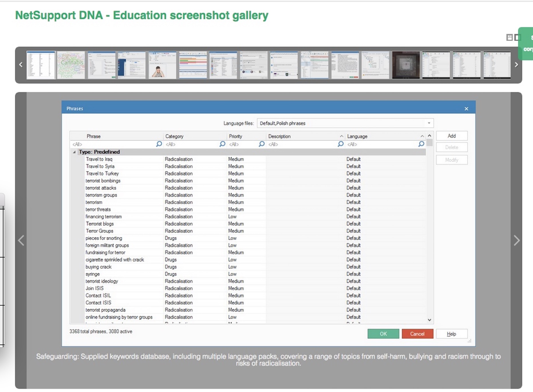Image resolution: width=533 pixels, height=392 pixels.
Task: Confirm with the green OK button
Action: [x=383, y=334]
